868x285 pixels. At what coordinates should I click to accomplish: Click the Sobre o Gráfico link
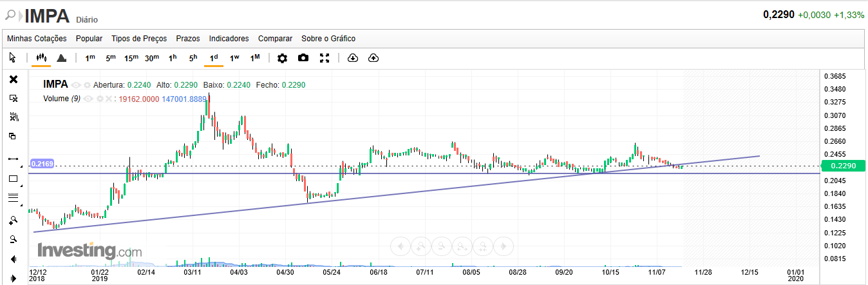(x=328, y=39)
